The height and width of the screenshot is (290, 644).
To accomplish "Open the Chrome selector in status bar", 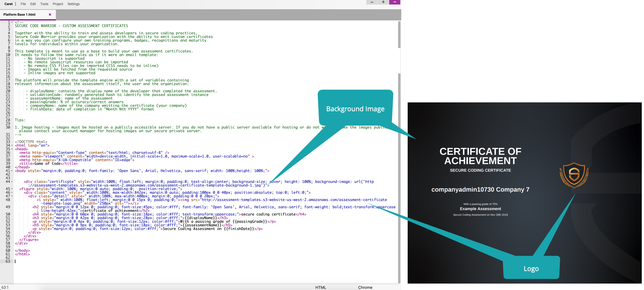I will pos(365,287).
